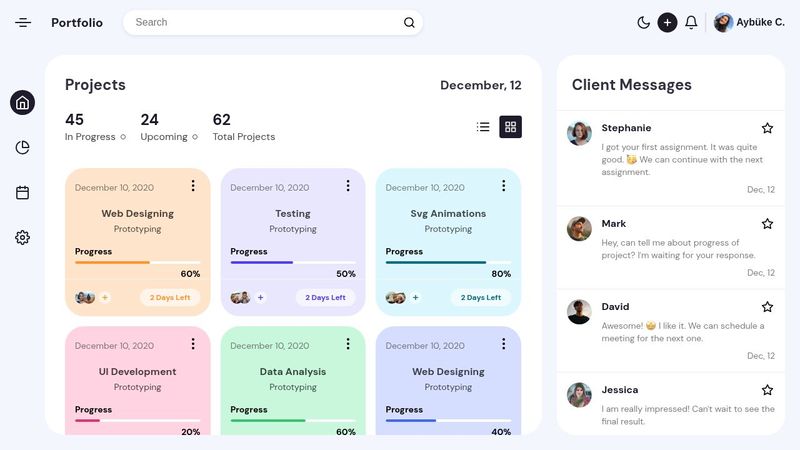The width and height of the screenshot is (800, 450).
Task: Click participant avatars on Testing card
Action: (240, 297)
